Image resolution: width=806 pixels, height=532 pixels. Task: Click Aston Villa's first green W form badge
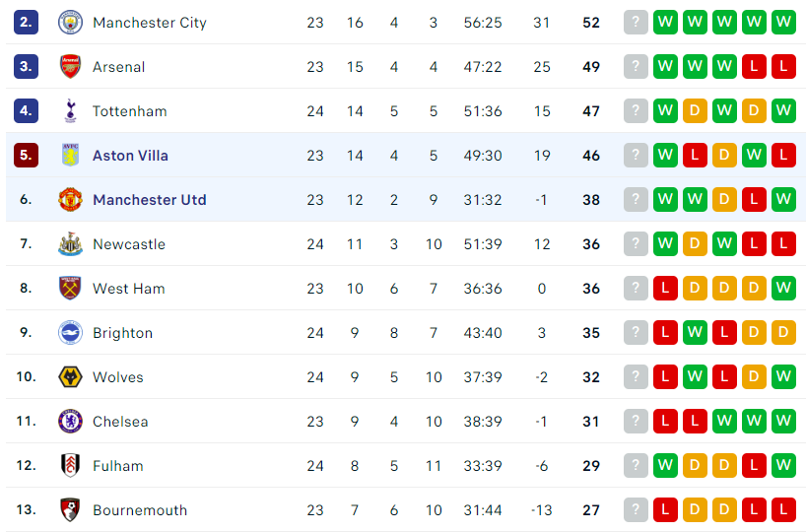(665, 155)
